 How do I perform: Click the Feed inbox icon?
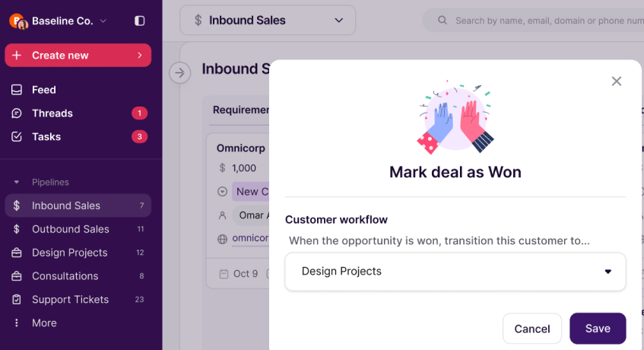17,90
